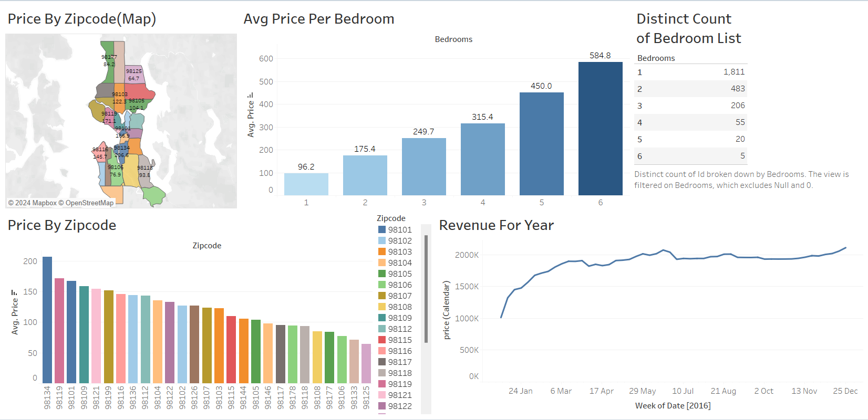This screenshot has height=420, width=868.
Task: Select table row for 6 bedrooms with 5
Action: [691, 156]
